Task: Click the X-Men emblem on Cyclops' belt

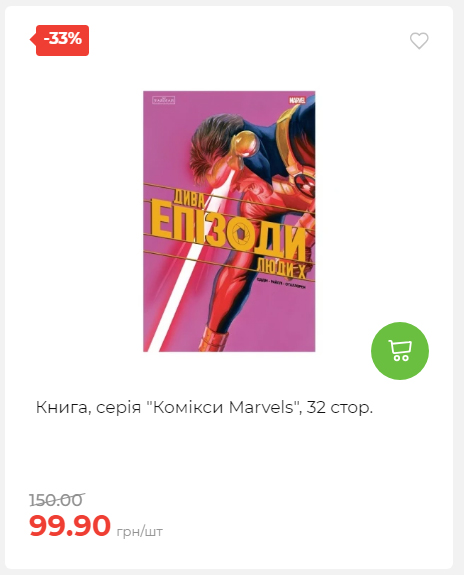Action: [305, 182]
